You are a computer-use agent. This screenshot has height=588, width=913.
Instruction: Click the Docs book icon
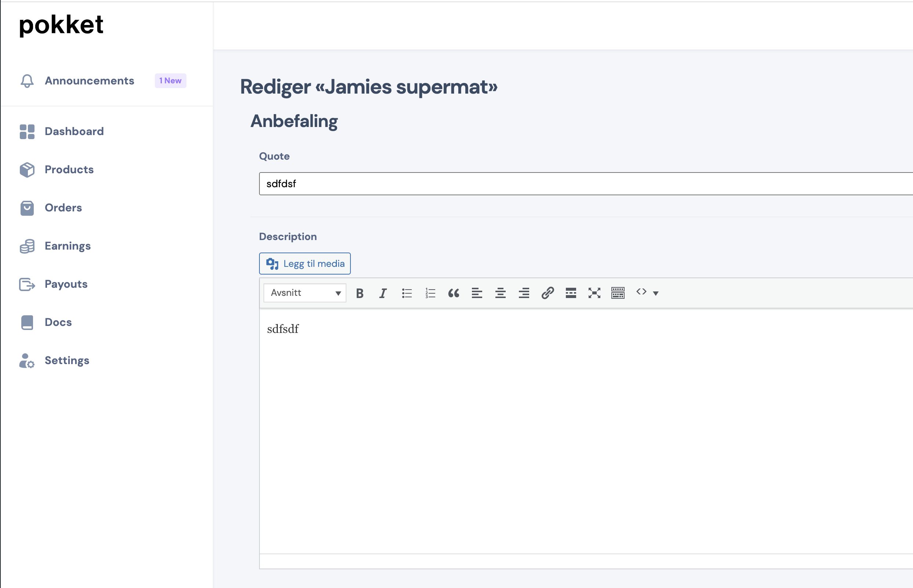(27, 323)
